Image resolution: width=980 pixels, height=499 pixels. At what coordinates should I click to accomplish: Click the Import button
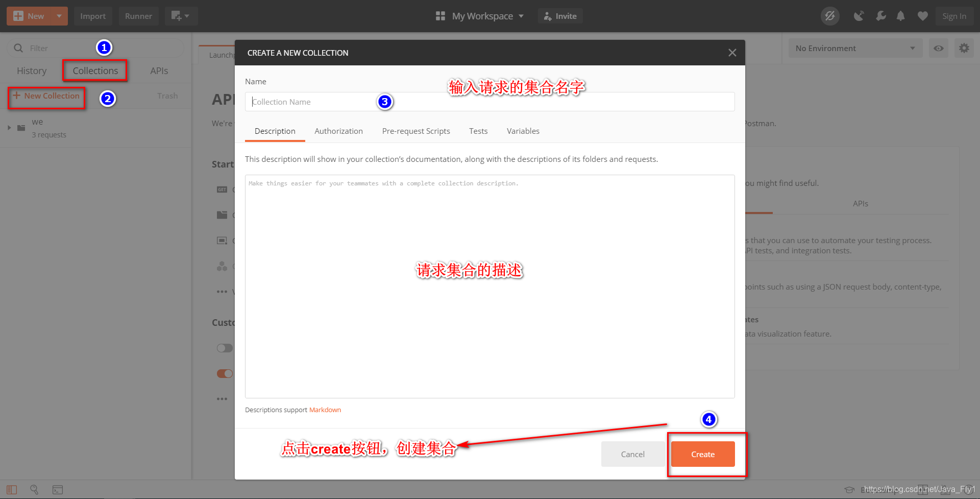[x=93, y=16]
